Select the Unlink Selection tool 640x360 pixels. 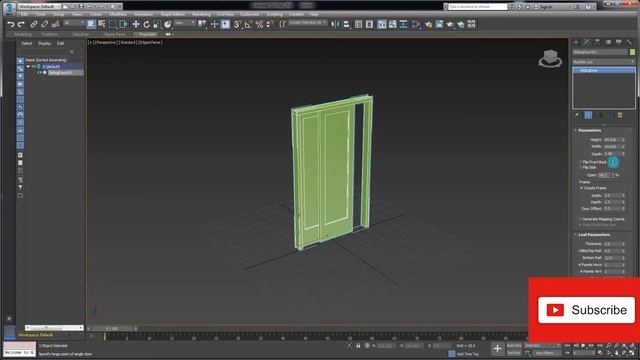tap(44, 24)
